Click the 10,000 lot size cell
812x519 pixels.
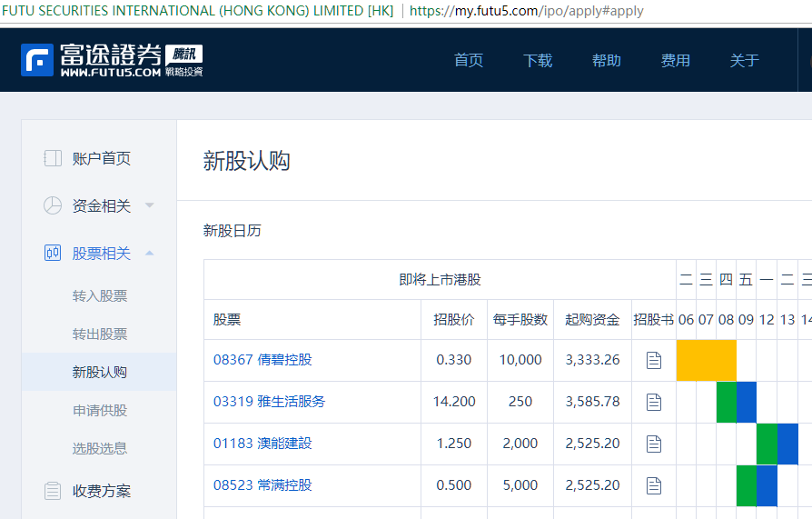pos(520,360)
